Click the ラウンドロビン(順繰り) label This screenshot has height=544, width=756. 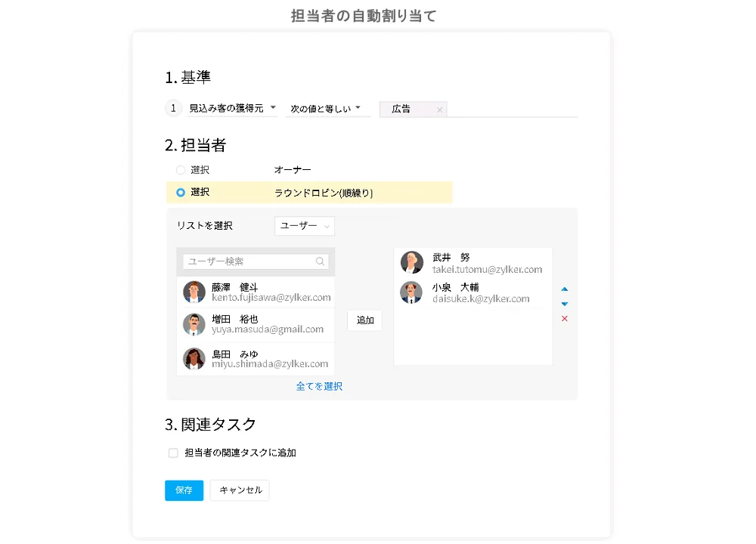click(324, 193)
